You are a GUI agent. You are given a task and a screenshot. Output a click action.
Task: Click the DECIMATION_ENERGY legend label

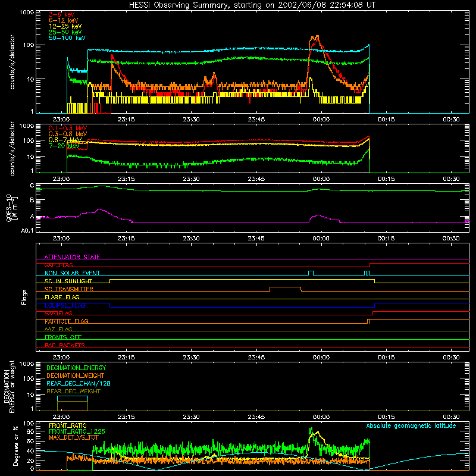tap(76, 368)
